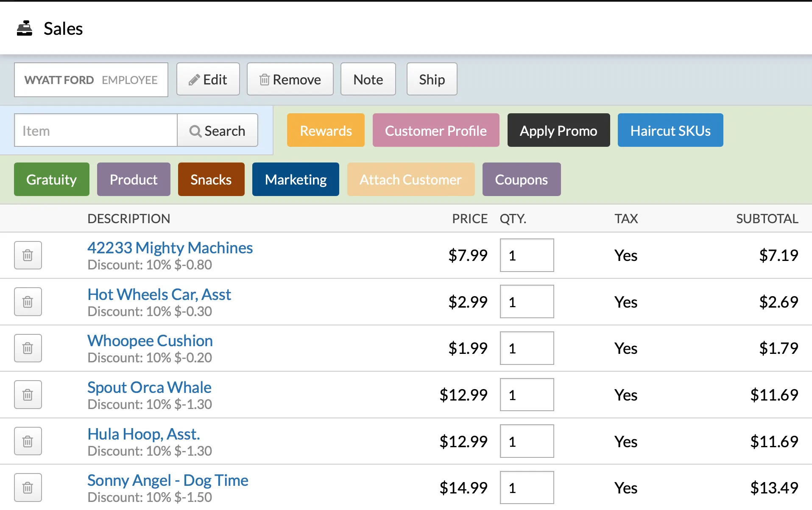
Task: Focus the Item search field
Action: click(x=96, y=130)
